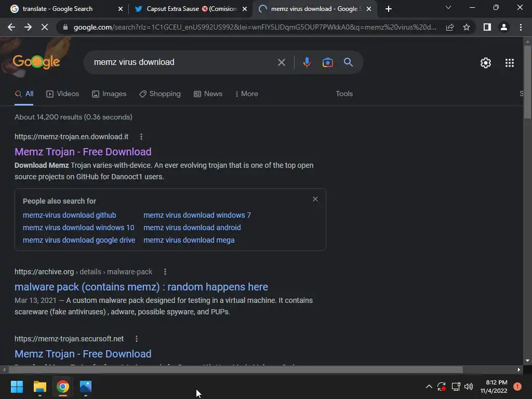The image size is (532, 399).
Task: Open options for memz-trojan.en.download.it result
Action: (x=141, y=137)
